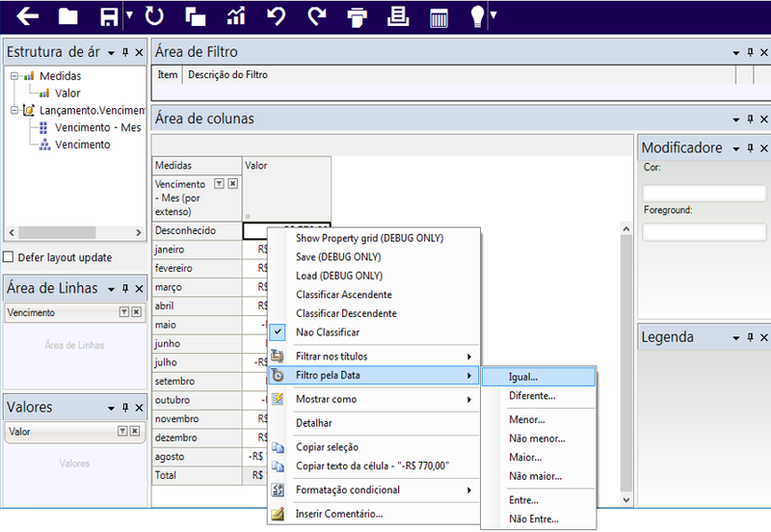Click the chart icon in toolbar
The height and width of the screenshot is (532, 771).
(236, 16)
